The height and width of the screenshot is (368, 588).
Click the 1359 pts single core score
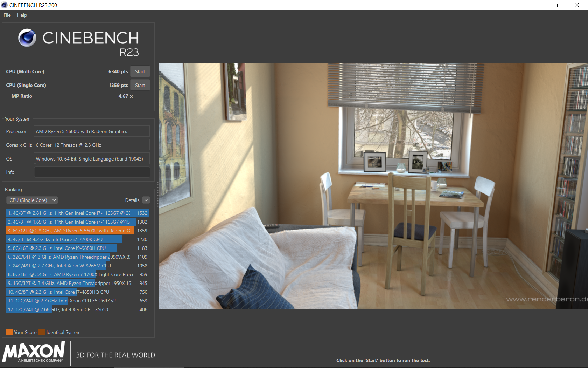point(118,85)
